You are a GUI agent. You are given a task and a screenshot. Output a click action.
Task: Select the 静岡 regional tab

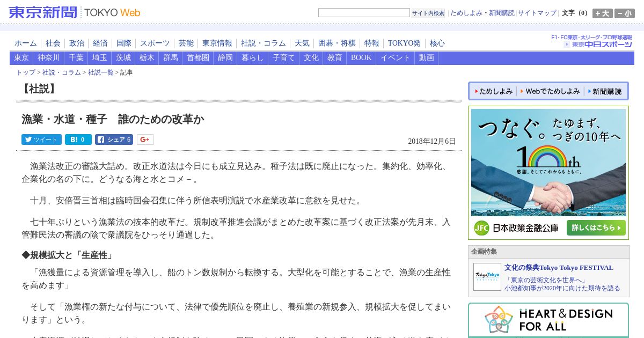(x=225, y=58)
